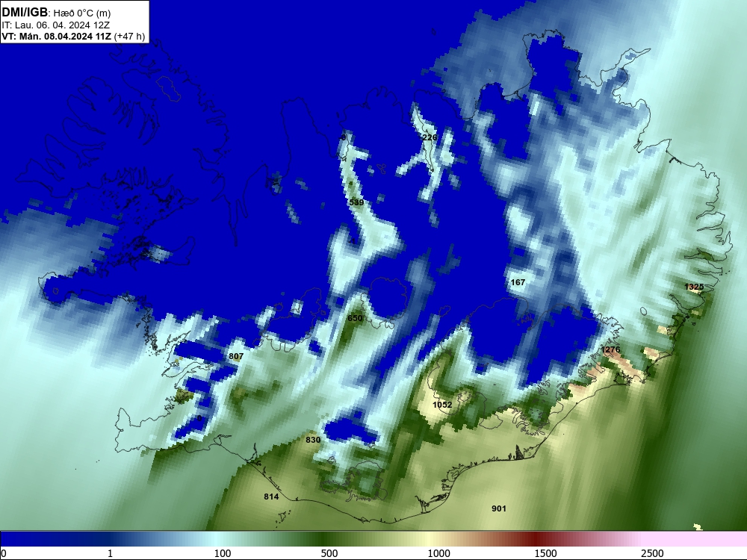
Task: Click the legend label 0
Action: click(4, 553)
